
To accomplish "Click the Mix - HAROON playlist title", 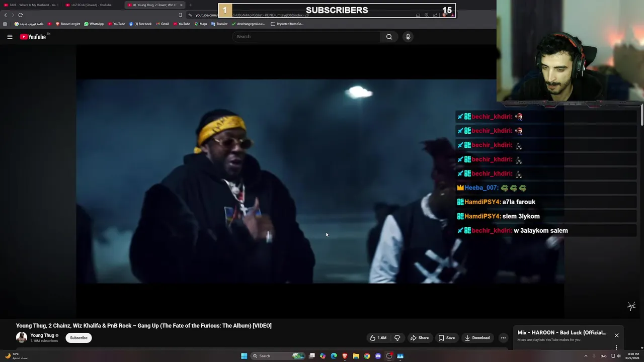I will (562, 333).
